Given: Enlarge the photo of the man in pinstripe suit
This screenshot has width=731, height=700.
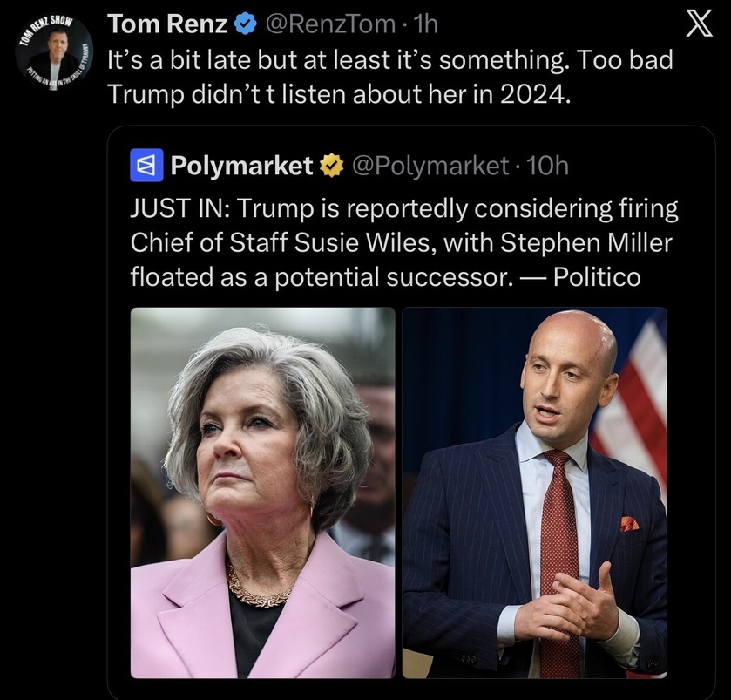Looking at the screenshot, I should pyautogui.click(x=534, y=493).
